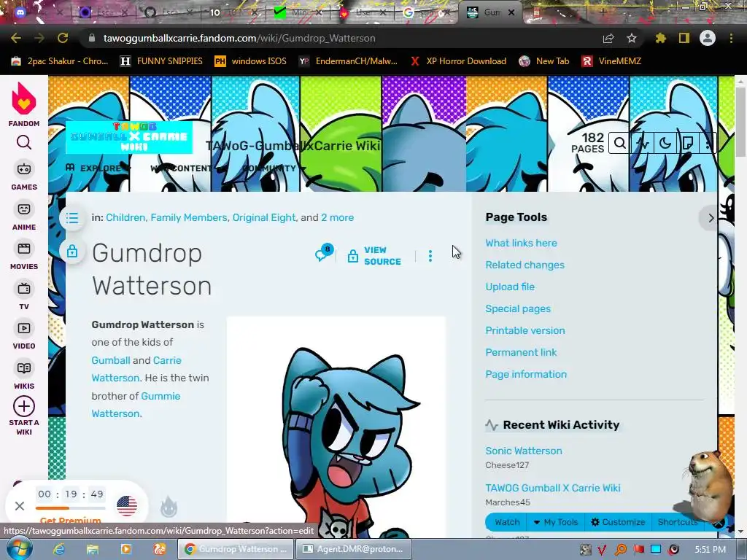747x560 pixels.
Task: Open Sonic Watterson recent activity link
Action: click(x=524, y=451)
